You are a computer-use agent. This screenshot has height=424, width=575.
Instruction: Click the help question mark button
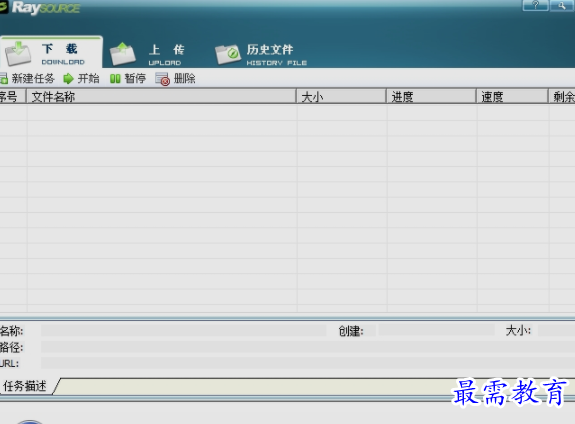coord(535,5)
